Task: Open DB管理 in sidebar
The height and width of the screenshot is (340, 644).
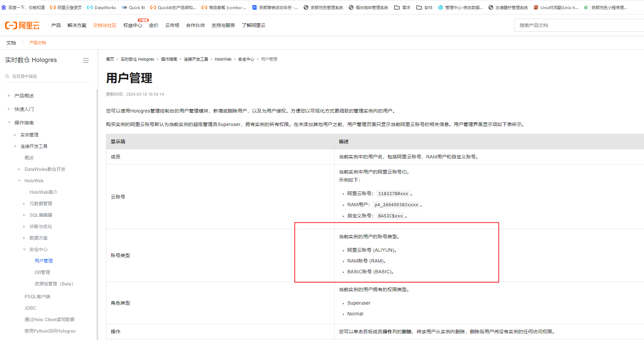Action: click(x=42, y=272)
